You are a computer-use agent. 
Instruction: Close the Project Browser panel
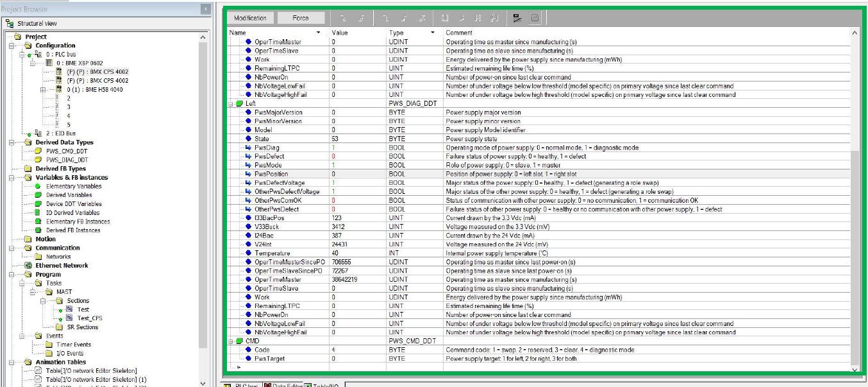(204, 9)
